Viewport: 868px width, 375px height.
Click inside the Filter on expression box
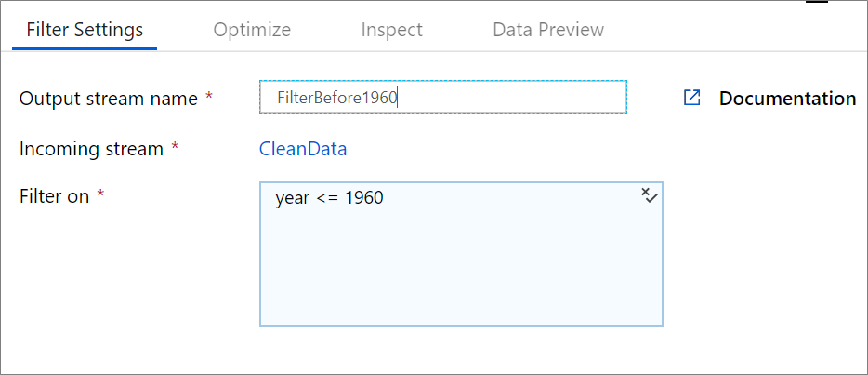tap(461, 254)
